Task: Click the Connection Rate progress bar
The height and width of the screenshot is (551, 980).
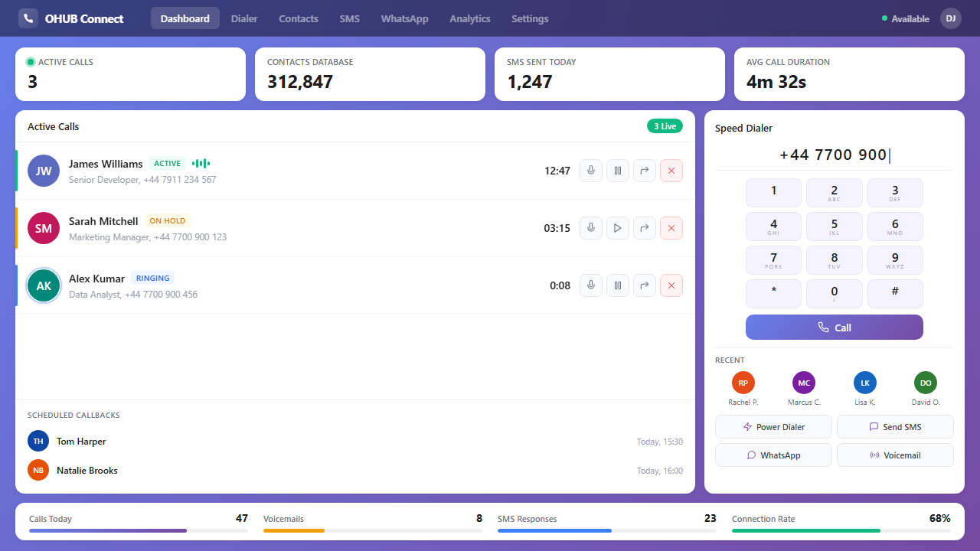Action: point(841,530)
